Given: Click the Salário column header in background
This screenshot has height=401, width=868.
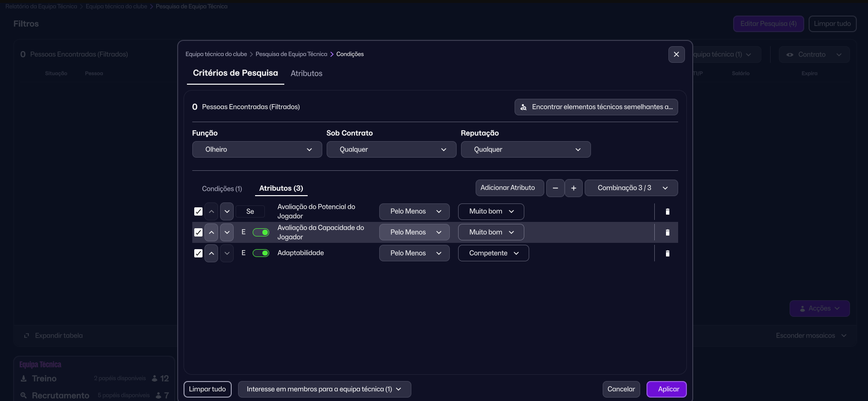Looking at the screenshot, I should 740,73.
